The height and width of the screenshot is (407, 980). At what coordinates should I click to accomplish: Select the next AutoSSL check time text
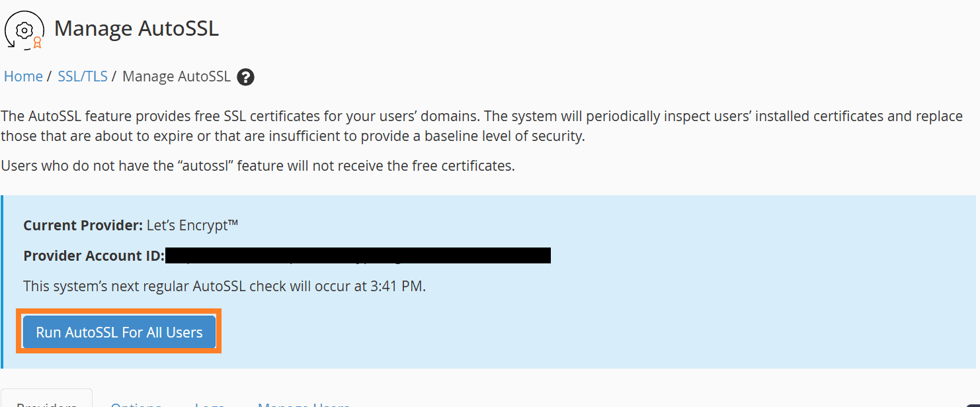point(225,286)
